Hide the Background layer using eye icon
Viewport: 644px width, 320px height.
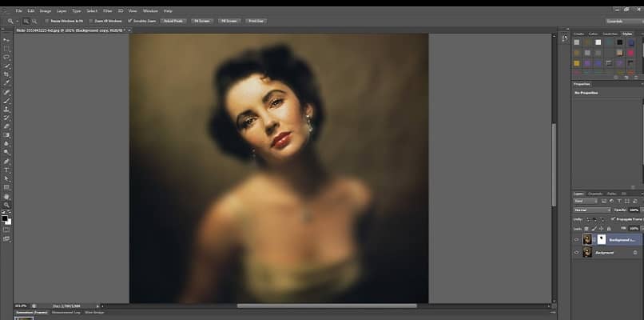coord(577,252)
